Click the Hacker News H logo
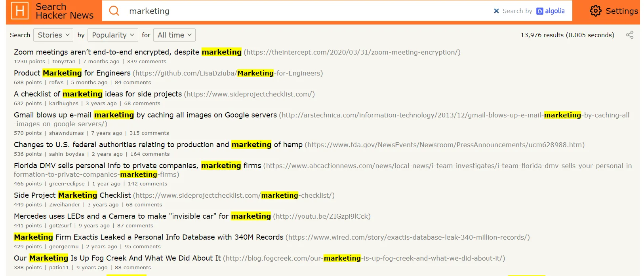Image resolution: width=644 pixels, height=276 pixels. click(20, 11)
